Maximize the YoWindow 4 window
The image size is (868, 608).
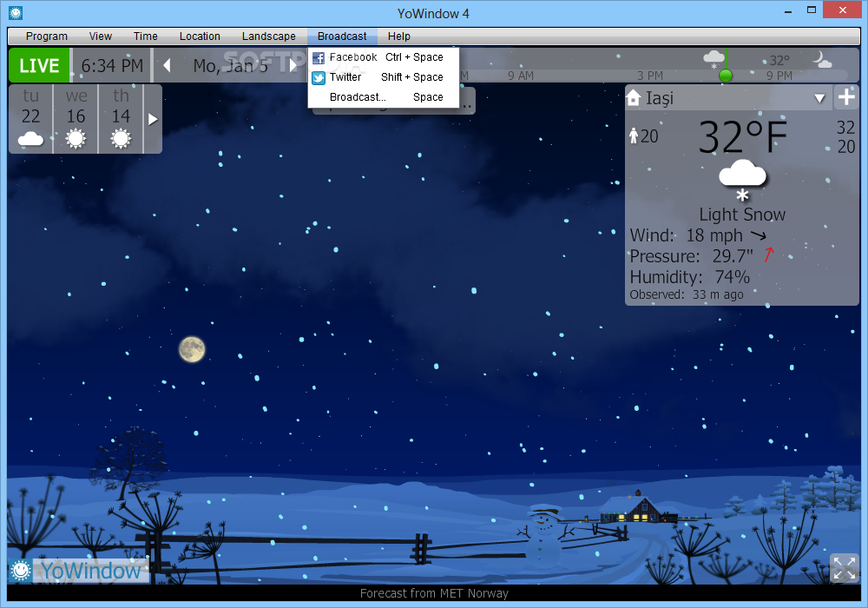point(812,10)
